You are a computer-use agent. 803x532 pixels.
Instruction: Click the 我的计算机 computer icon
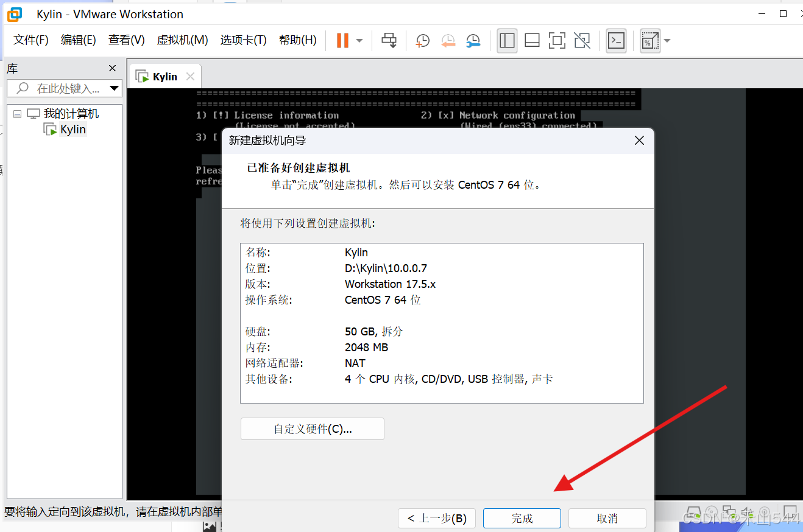(34, 114)
